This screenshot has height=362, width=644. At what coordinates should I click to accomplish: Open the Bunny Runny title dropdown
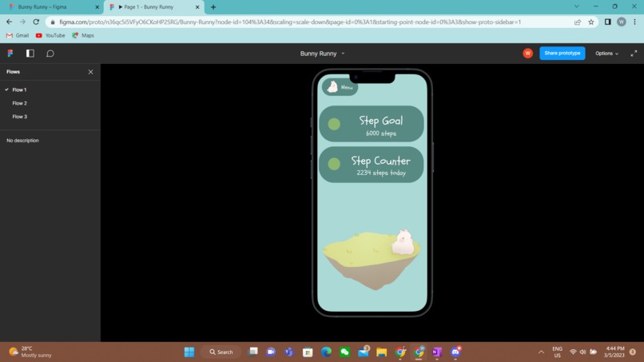click(x=323, y=54)
